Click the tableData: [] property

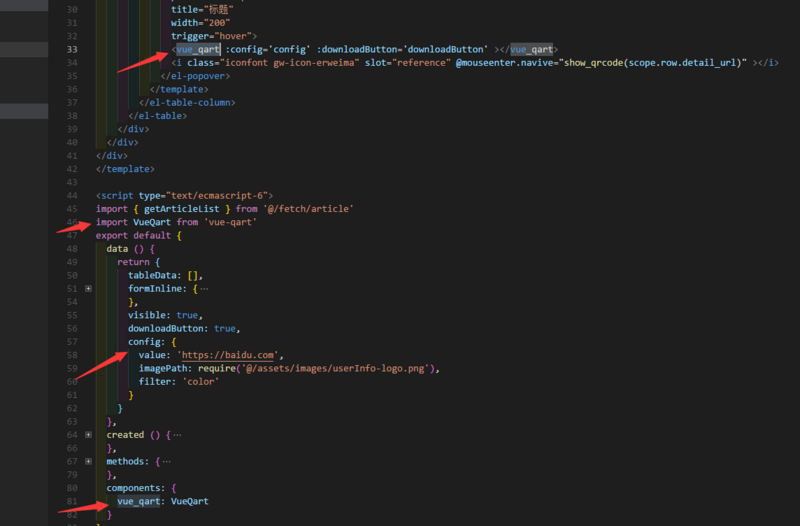tap(165, 275)
